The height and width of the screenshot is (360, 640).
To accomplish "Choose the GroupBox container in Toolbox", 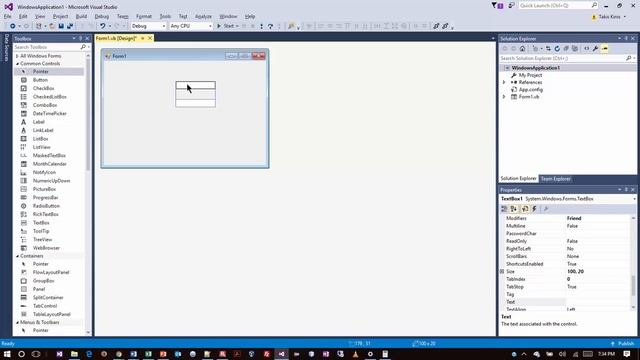I will point(43,281).
